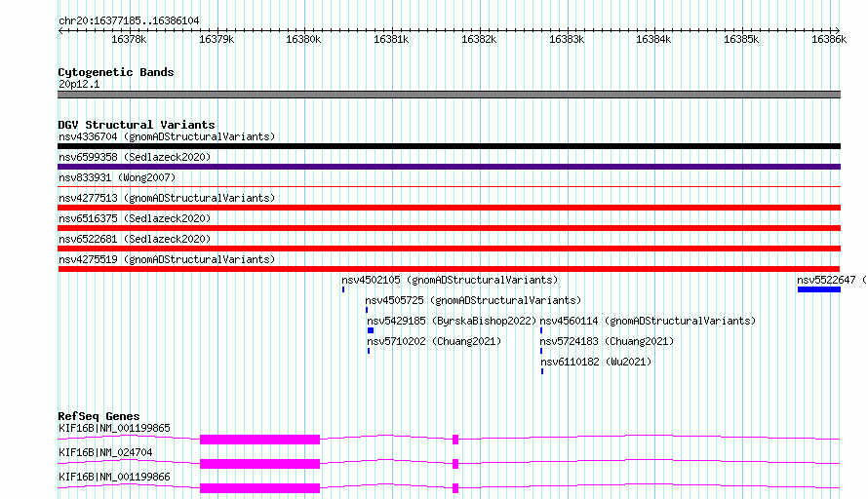
Task: Open the nsv5710202 (Chuang2021) label
Action: pos(434,341)
